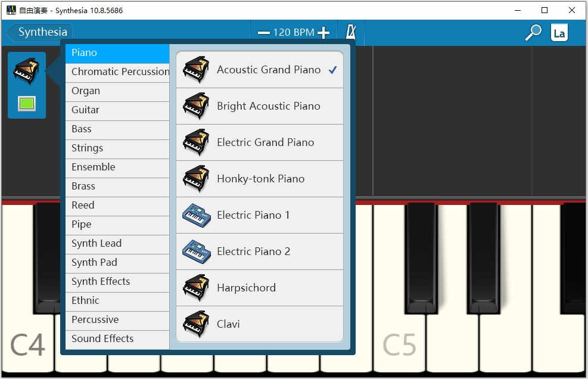588x379 pixels.
Task: Increase tempo with the plus button
Action: 323,33
